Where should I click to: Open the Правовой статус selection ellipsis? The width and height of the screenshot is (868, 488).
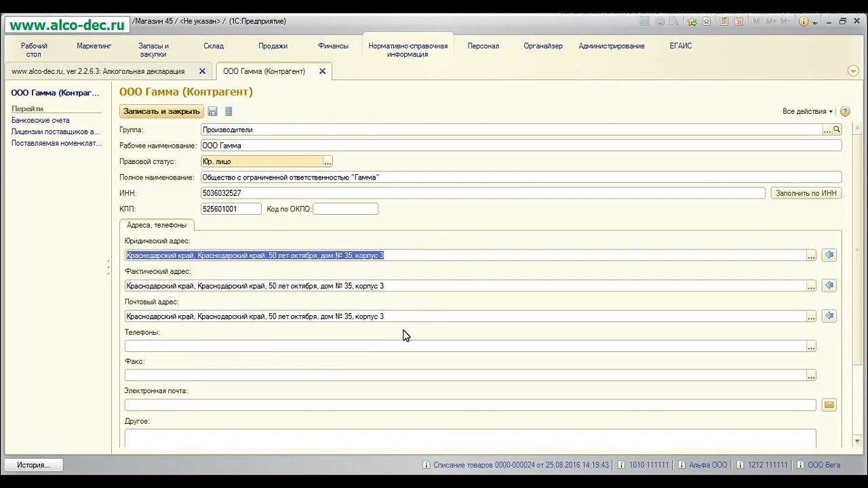click(x=328, y=161)
